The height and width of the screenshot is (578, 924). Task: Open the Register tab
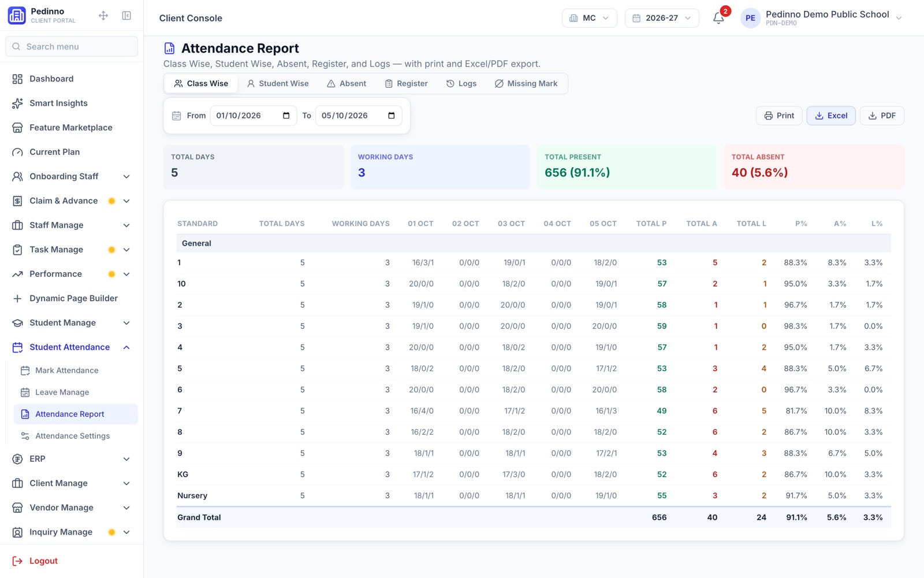(407, 83)
